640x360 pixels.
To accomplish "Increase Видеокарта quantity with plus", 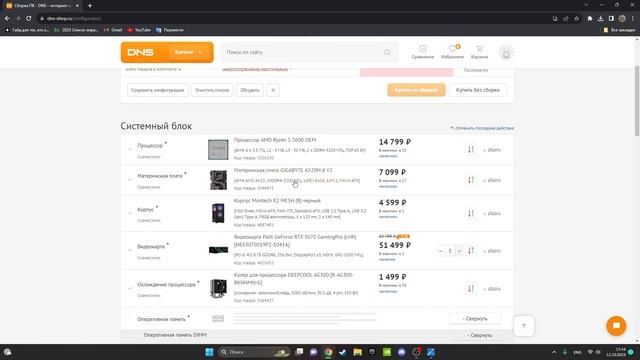I will [x=459, y=251].
